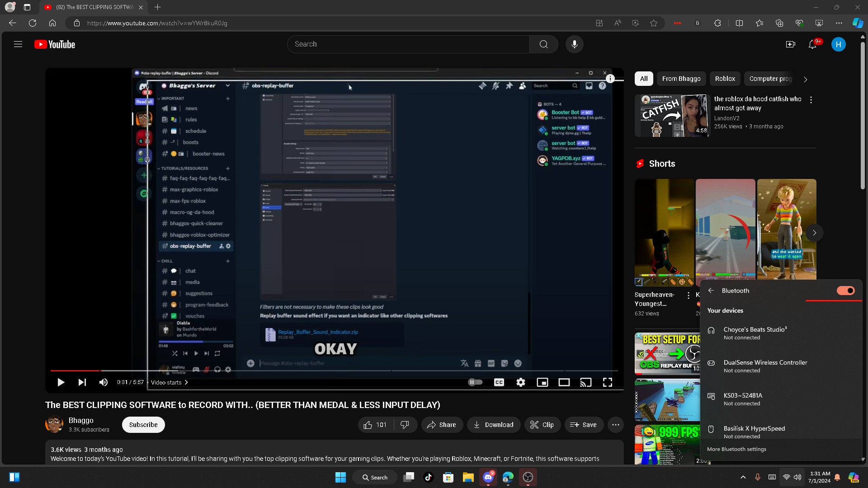Select the Computer programming chip

(x=771, y=79)
